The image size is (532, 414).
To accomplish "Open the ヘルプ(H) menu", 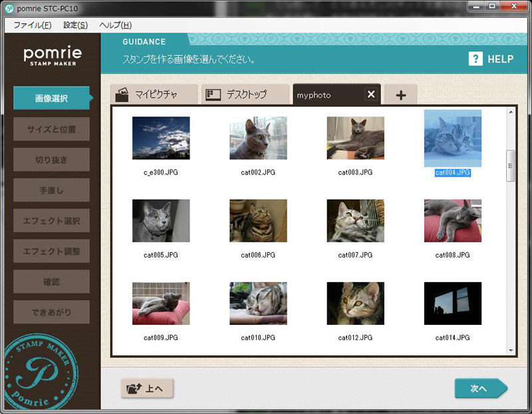I will coord(115,25).
